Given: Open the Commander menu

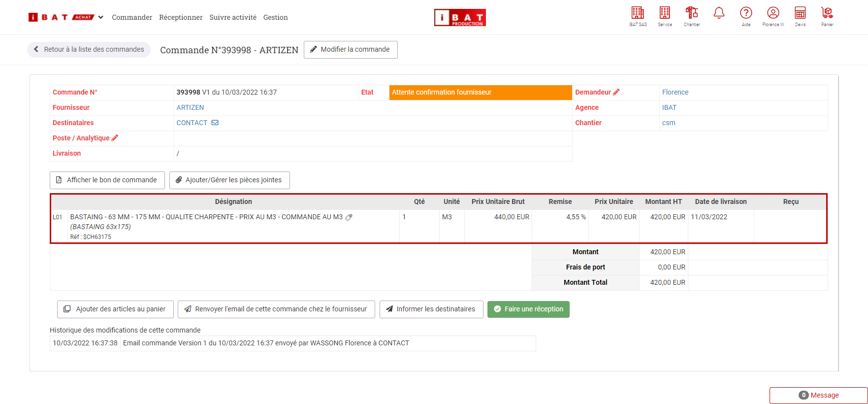Looking at the screenshot, I should pos(132,17).
